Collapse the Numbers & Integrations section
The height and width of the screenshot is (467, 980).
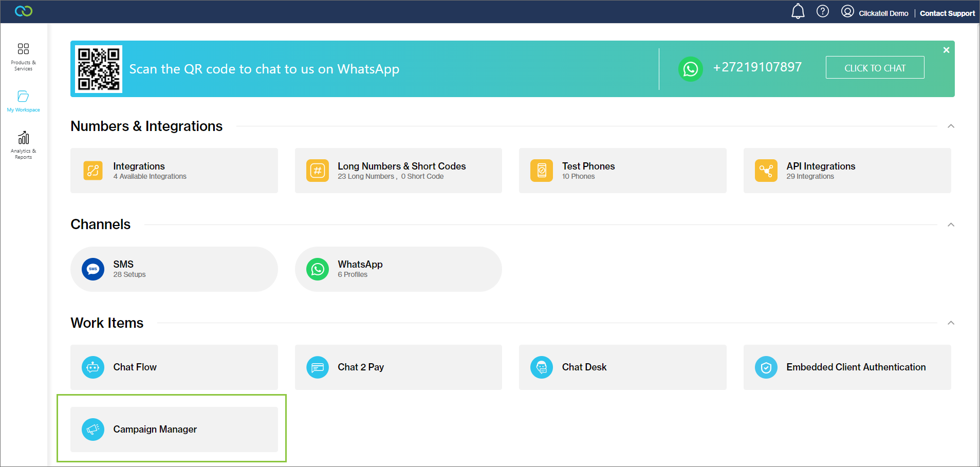(x=951, y=126)
